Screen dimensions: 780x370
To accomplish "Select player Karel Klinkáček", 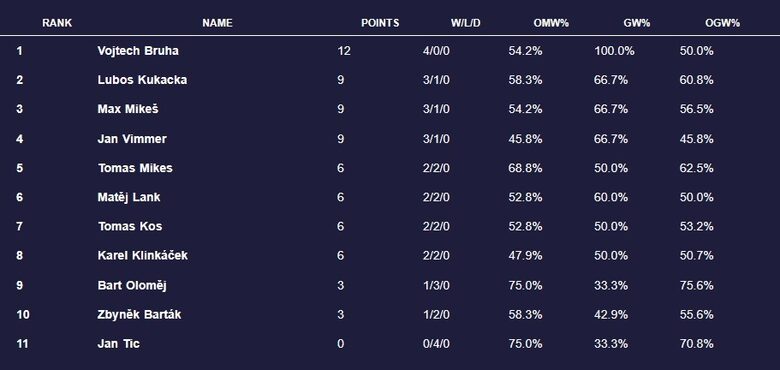I will [x=142, y=256].
